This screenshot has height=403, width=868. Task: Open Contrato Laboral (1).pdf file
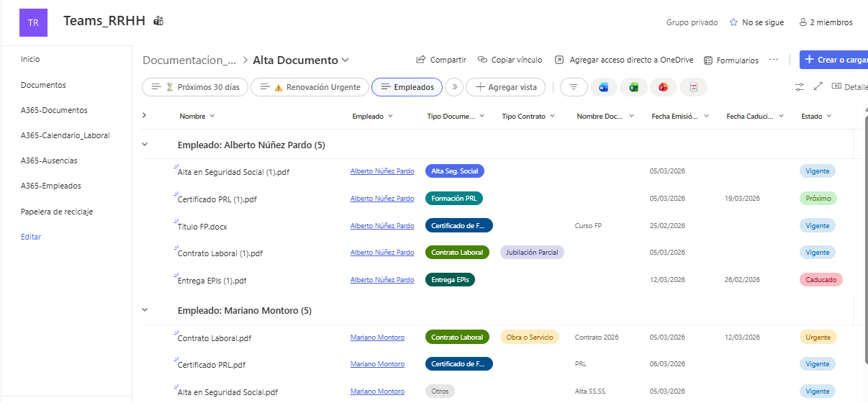220,253
